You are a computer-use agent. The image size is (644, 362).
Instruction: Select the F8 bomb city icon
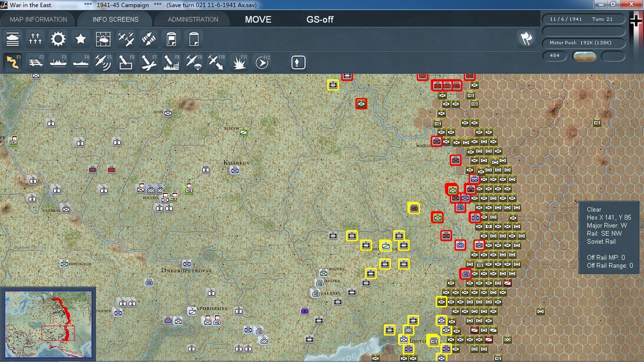click(171, 62)
